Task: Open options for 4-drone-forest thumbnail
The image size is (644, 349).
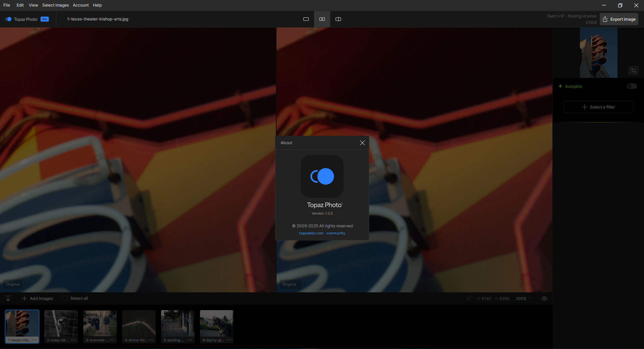Action: (151, 340)
